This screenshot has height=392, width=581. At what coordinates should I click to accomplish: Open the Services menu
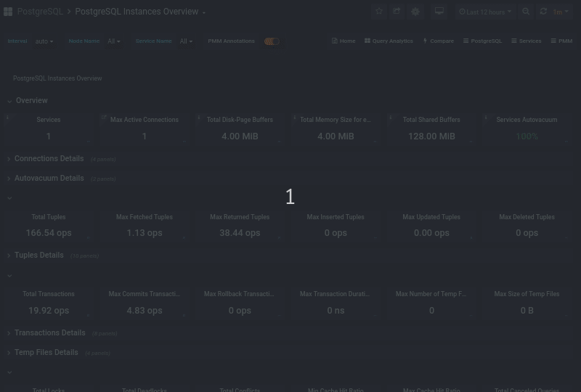526,41
